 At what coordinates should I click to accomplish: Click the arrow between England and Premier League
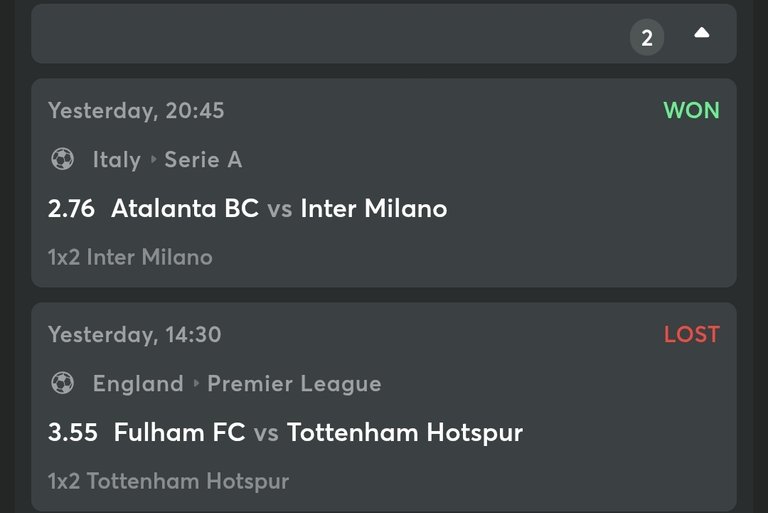click(196, 383)
